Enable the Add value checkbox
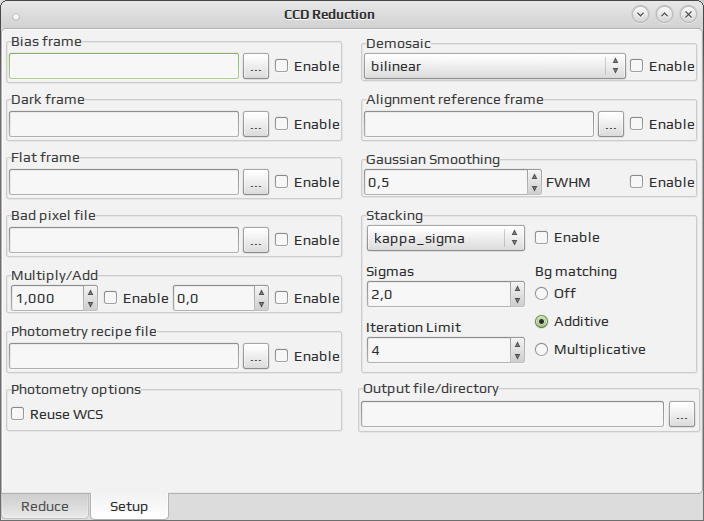The image size is (704, 521). tap(282, 298)
